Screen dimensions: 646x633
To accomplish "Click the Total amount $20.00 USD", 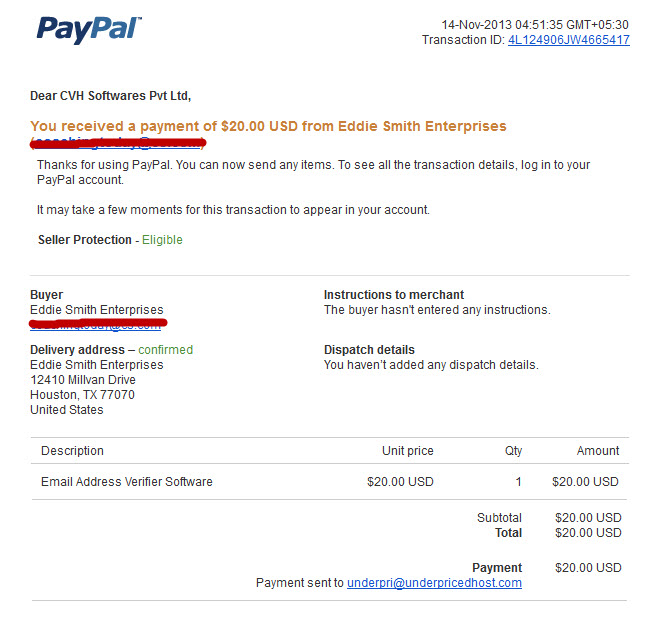I will pos(588,533).
